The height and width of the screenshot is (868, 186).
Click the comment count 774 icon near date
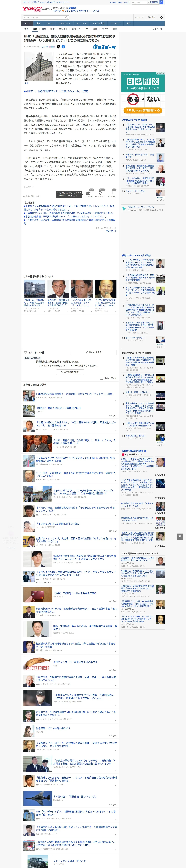[45, 47]
